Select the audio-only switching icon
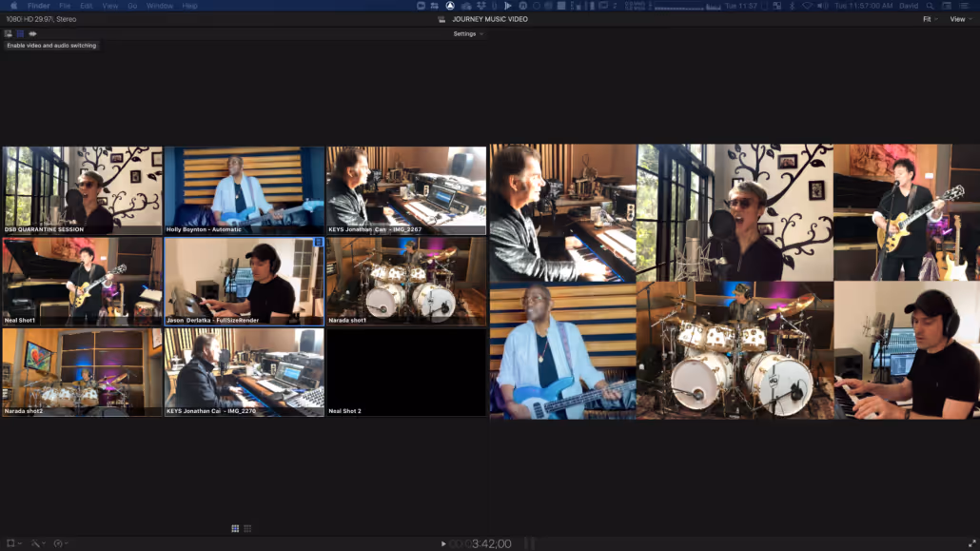980x551 pixels. 31,32
